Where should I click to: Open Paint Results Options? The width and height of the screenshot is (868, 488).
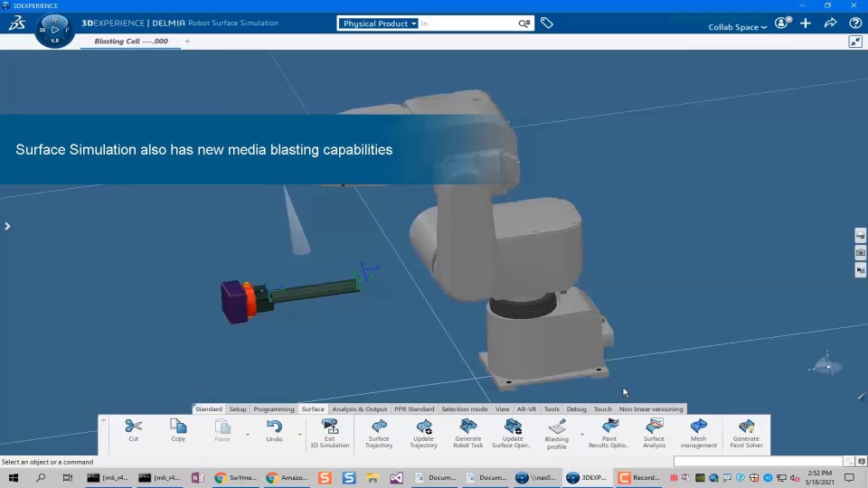click(609, 433)
